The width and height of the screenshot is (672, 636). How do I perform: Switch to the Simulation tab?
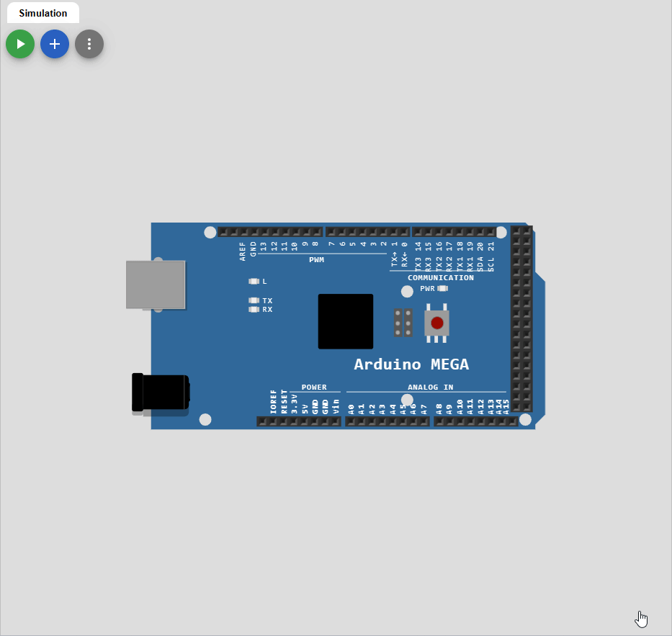(x=43, y=13)
